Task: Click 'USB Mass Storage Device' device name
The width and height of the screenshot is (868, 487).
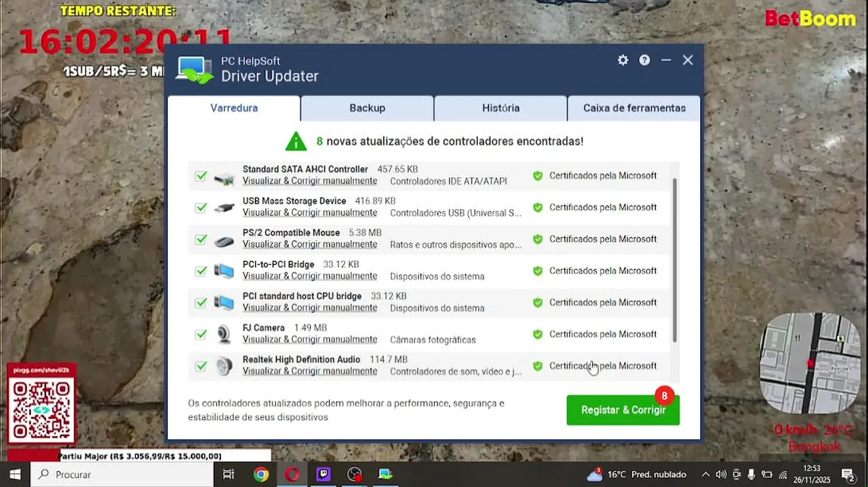Action: coord(294,201)
